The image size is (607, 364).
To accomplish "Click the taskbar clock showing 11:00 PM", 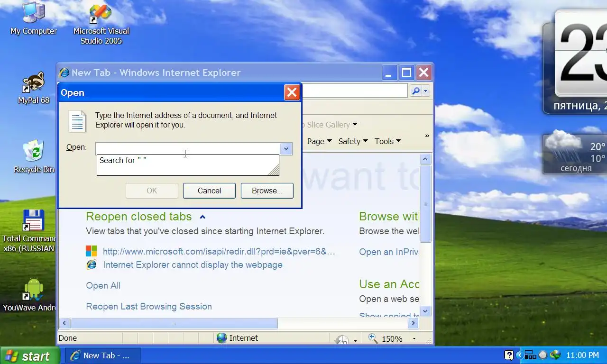I will tap(582, 355).
